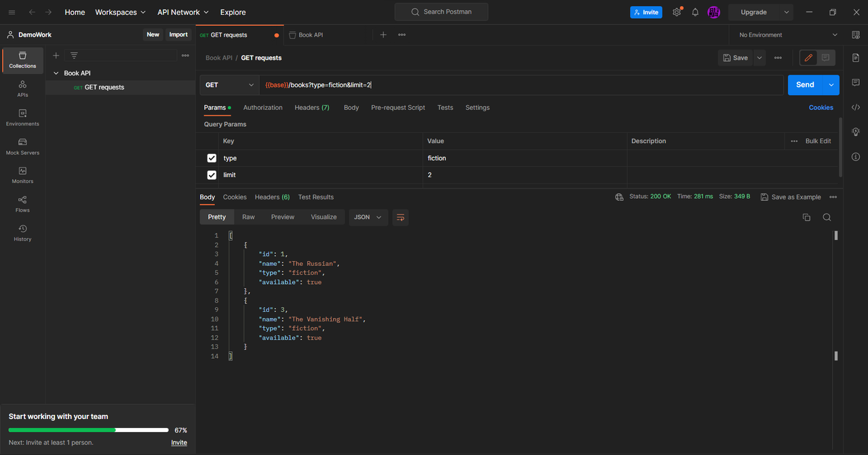This screenshot has height=455, width=868.
Task: Click the Invite link in team card
Action: (179, 443)
